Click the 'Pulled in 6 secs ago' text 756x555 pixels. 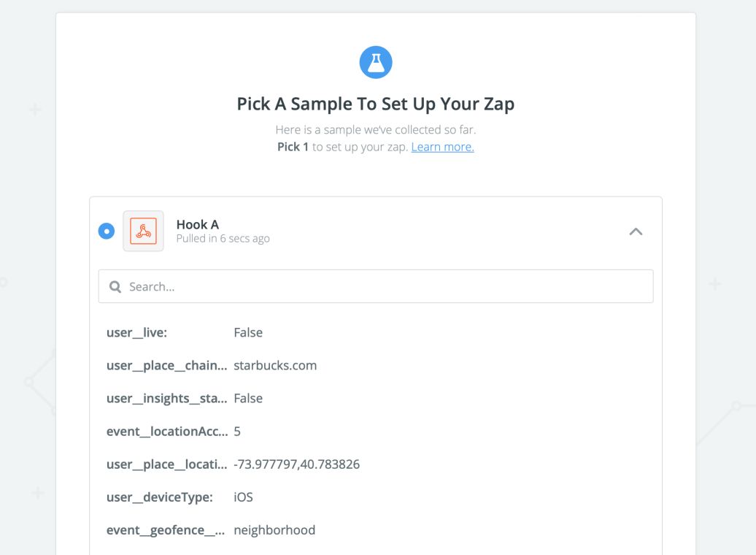223,239
